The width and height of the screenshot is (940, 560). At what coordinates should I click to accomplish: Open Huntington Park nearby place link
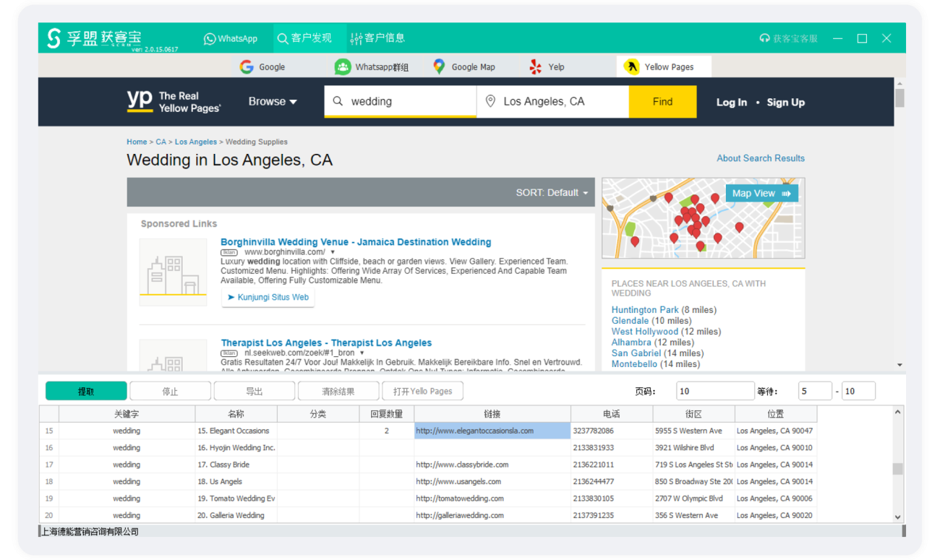pyautogui.click(x=645, y=310)
